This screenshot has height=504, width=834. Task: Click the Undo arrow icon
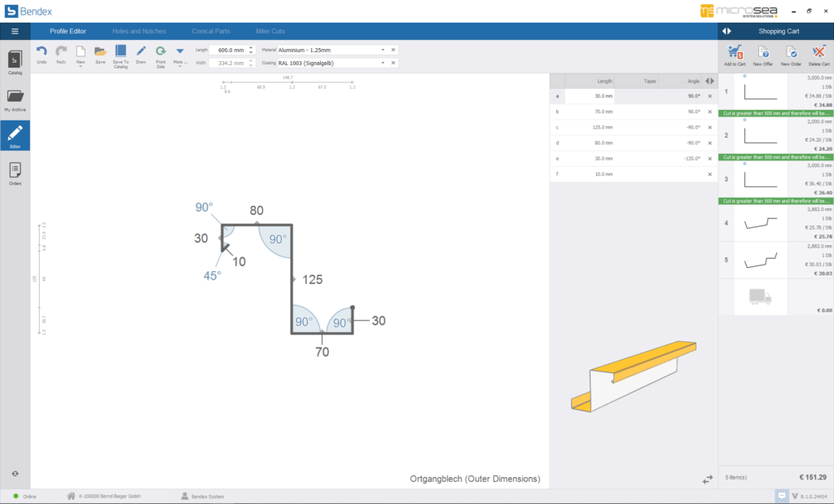pyautogui.click(x=42, y=51)
